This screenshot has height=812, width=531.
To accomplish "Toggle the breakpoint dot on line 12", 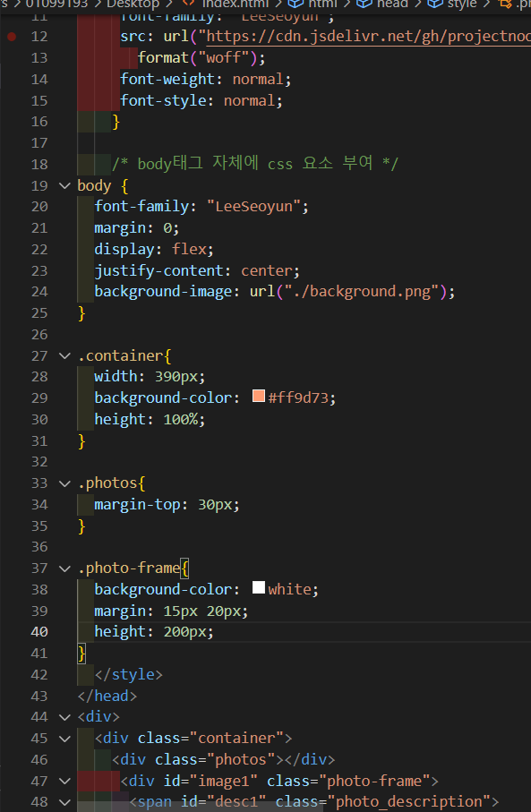I will 12,37.
